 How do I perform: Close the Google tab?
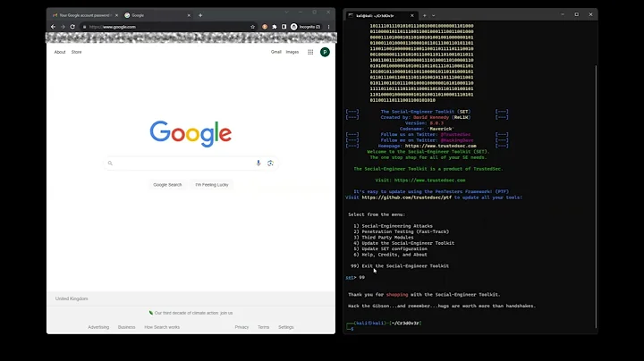[x=189, y=15]
